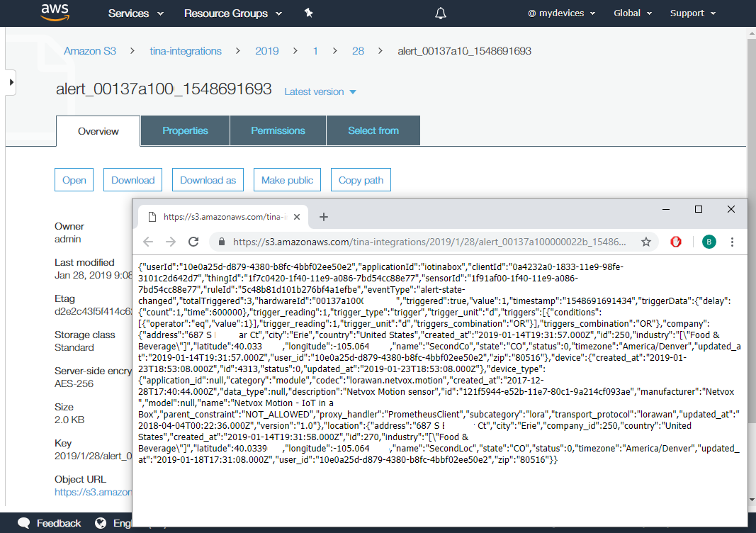
Task: Click the Object URL link
Action: coord(93,492)
